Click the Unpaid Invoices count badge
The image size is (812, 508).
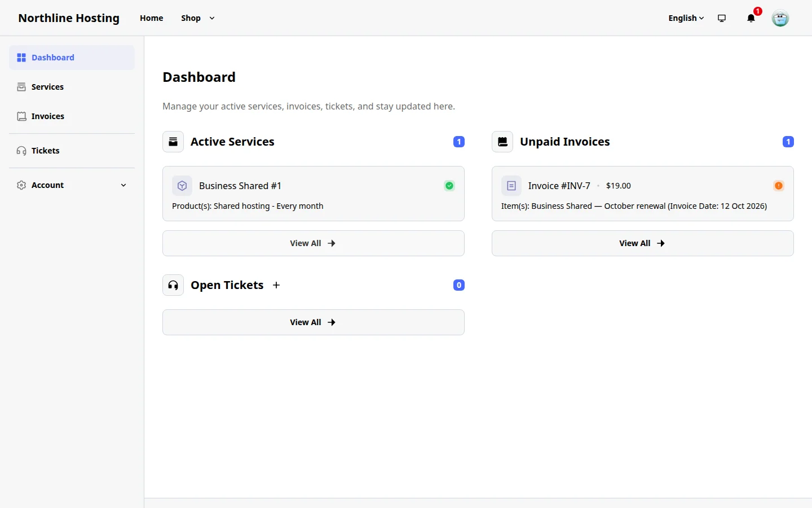point(788,142)
